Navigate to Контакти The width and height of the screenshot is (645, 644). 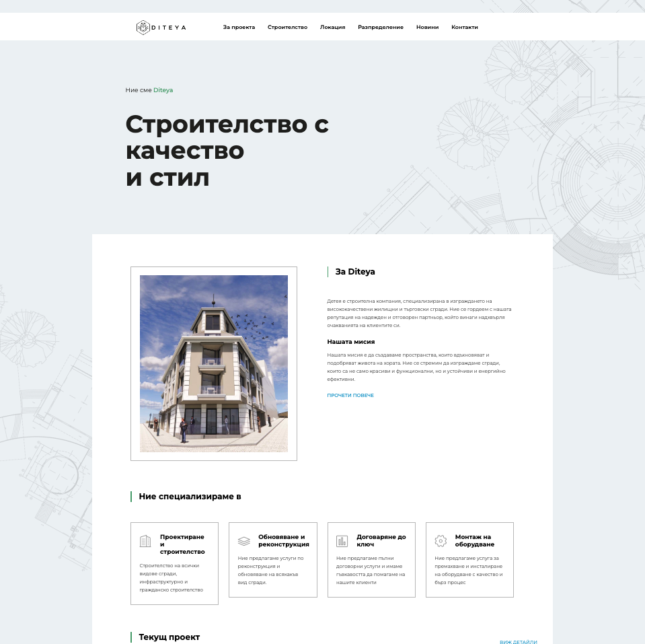point(465,27)
